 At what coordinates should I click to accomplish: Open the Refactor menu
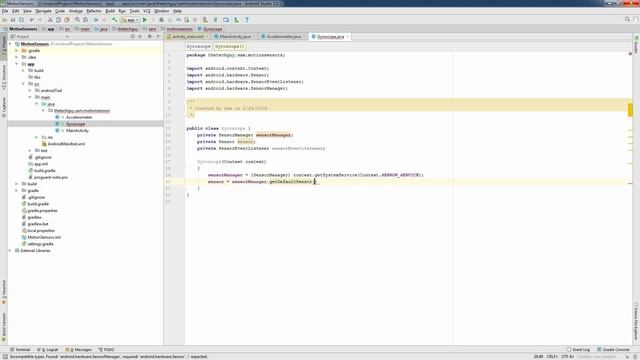coord(94,11)
